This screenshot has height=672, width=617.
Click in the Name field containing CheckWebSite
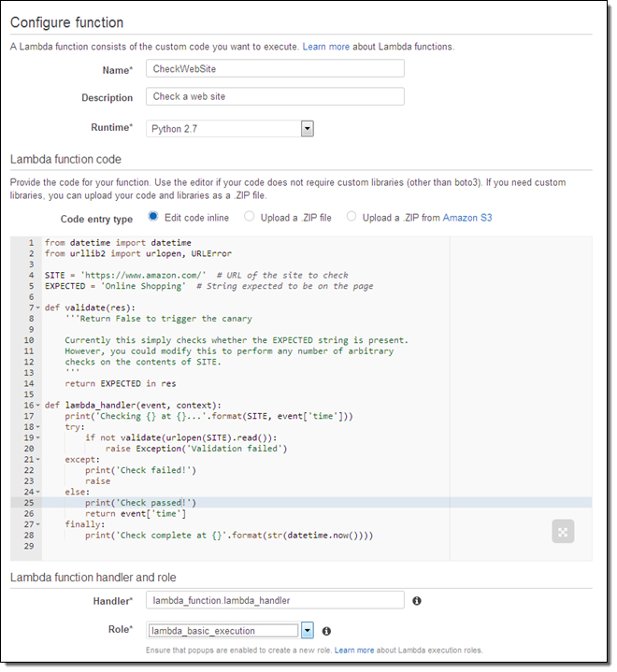275,68
